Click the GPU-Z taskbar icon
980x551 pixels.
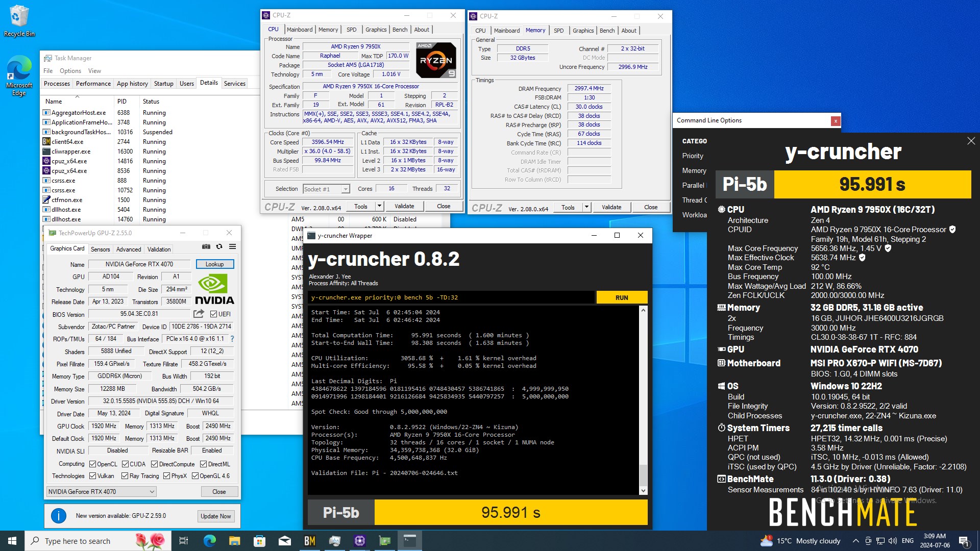(385, 541)
